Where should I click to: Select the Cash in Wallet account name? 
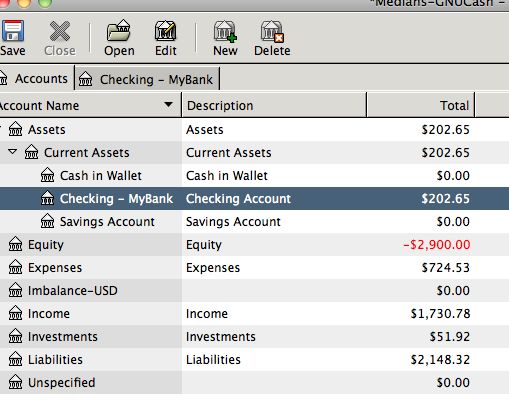pyautogui.click(x=101, y=176)
